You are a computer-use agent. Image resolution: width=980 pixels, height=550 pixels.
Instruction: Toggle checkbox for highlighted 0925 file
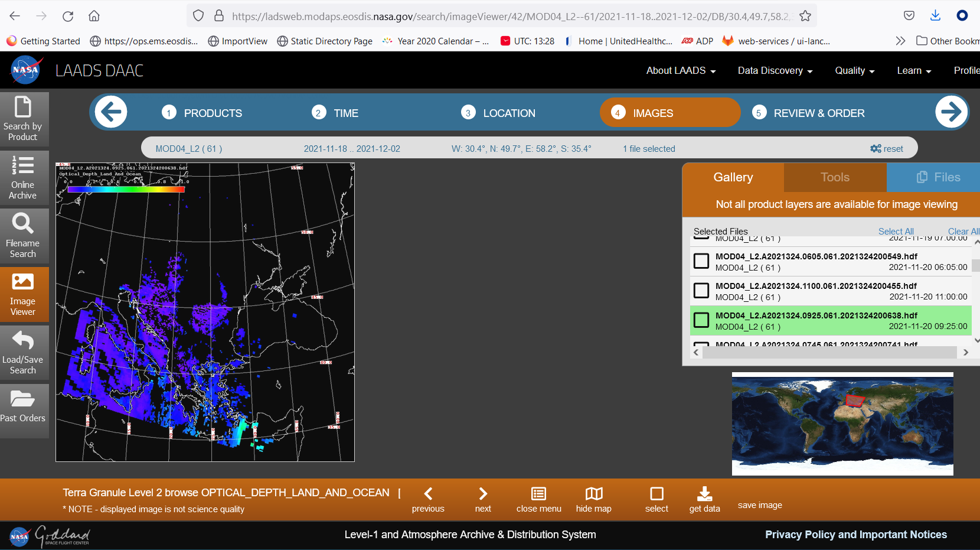pos(701,320)
